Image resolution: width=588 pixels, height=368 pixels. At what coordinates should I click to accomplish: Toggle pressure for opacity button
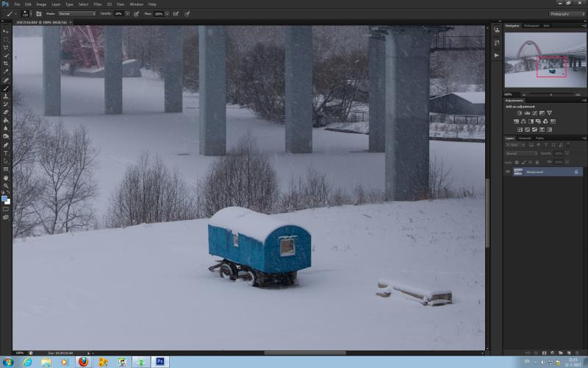click(x=137, y=14)
